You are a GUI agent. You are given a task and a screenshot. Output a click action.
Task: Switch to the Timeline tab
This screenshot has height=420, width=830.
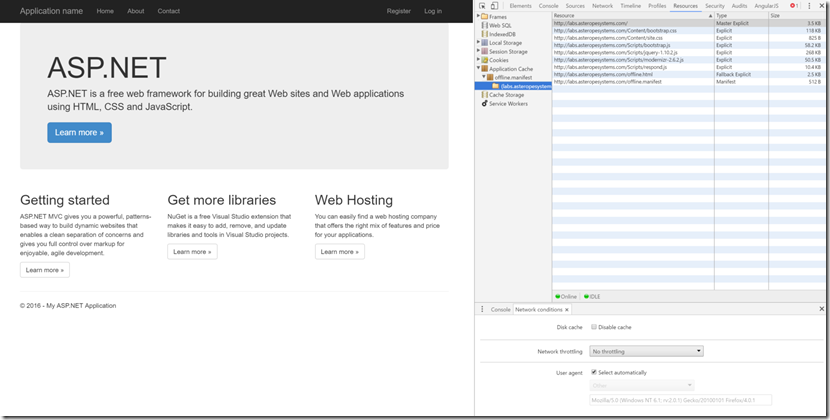point(630,6)
